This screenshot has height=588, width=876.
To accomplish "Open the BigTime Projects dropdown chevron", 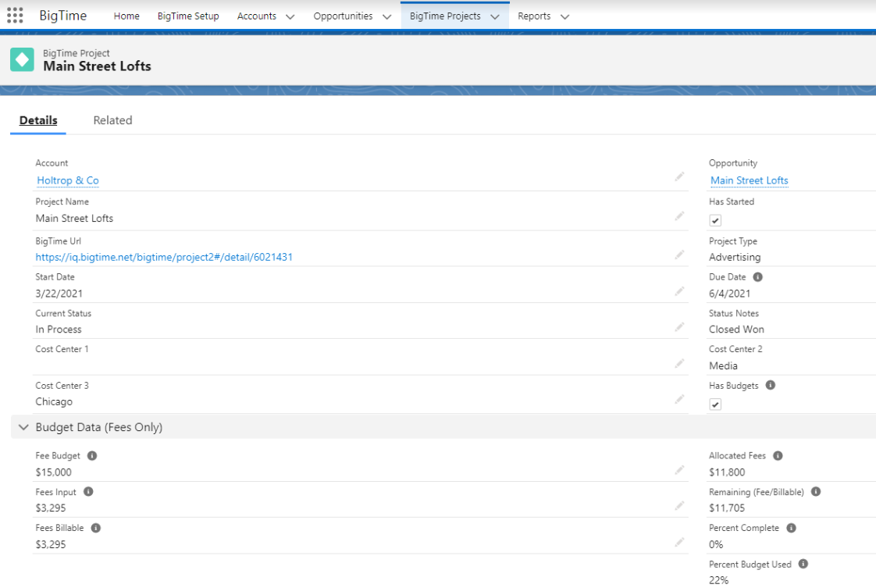I will pyautogui.click(x=495, y=16).
